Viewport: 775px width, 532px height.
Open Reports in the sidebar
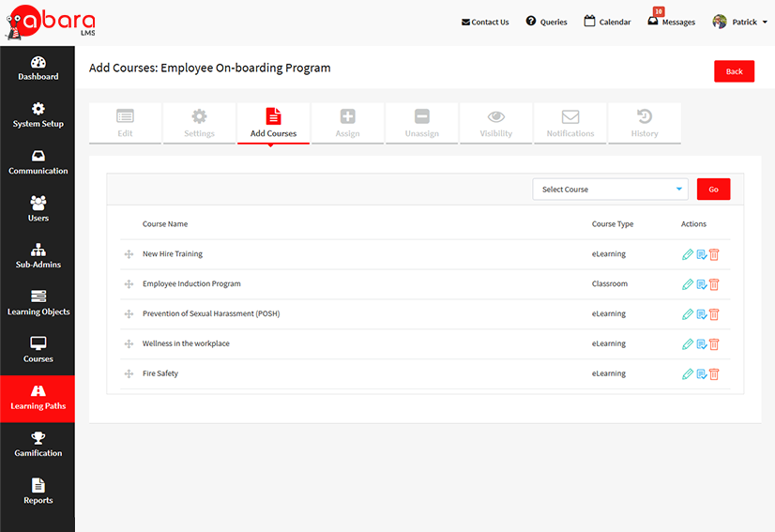(38, 493)
